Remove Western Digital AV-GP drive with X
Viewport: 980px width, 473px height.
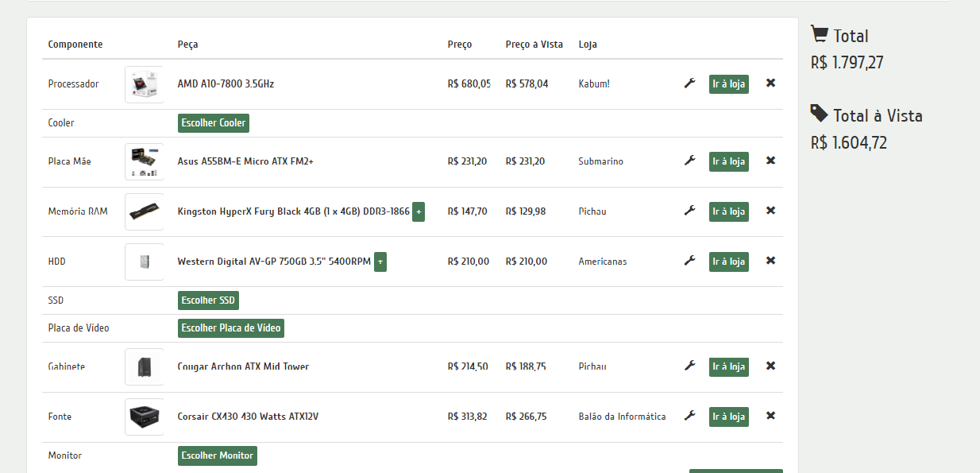pyautogui.click(x=770, y=261)
